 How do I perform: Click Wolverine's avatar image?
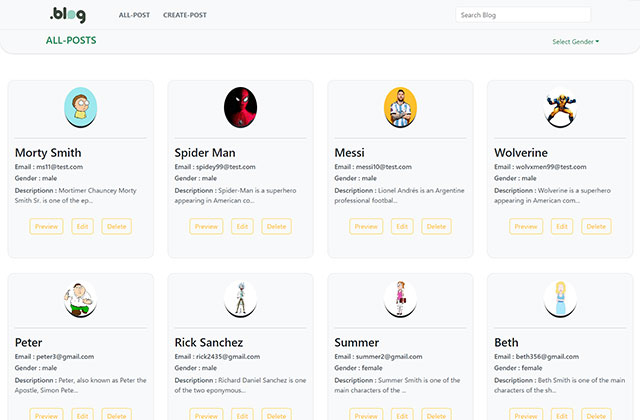click(560, 107)
